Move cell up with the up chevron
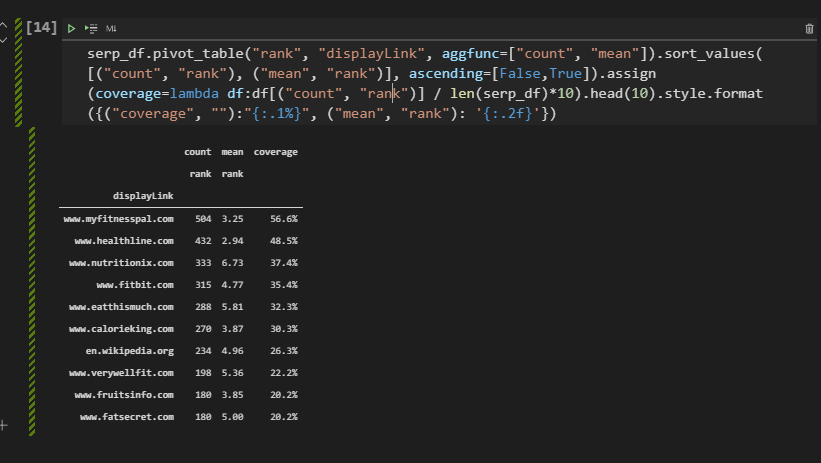Screen dimensions: 821x463 coord(3,25)
